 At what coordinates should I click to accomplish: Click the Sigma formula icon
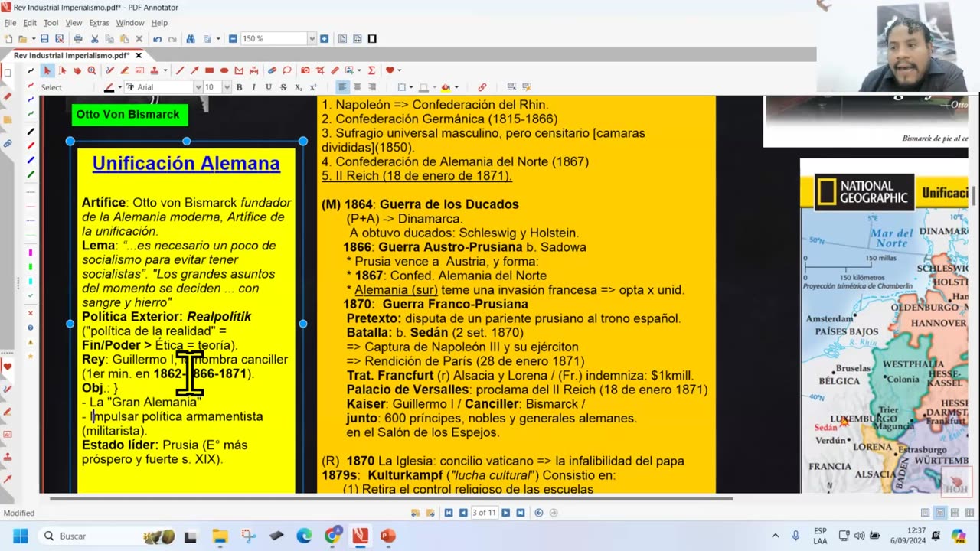coord(371,70)
